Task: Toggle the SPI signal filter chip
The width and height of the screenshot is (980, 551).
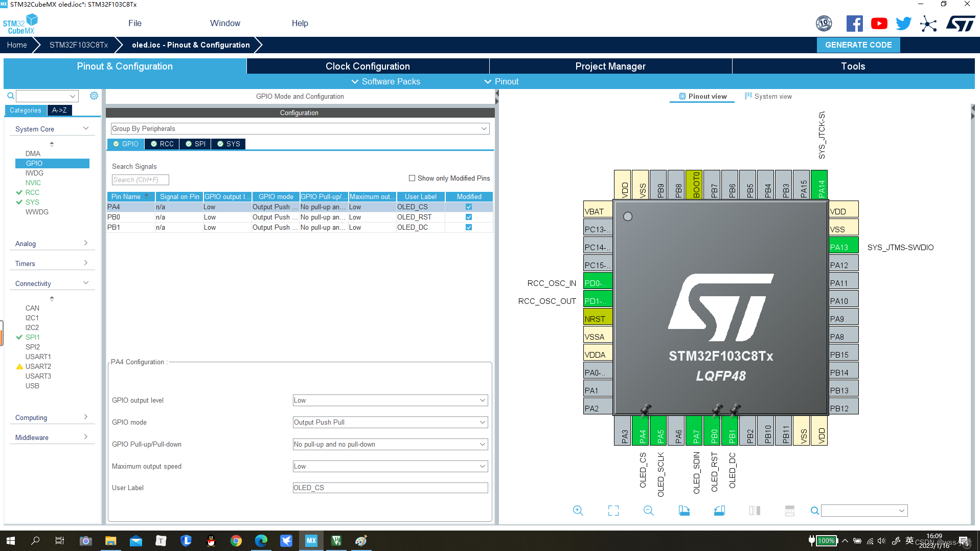Action: 195,144
